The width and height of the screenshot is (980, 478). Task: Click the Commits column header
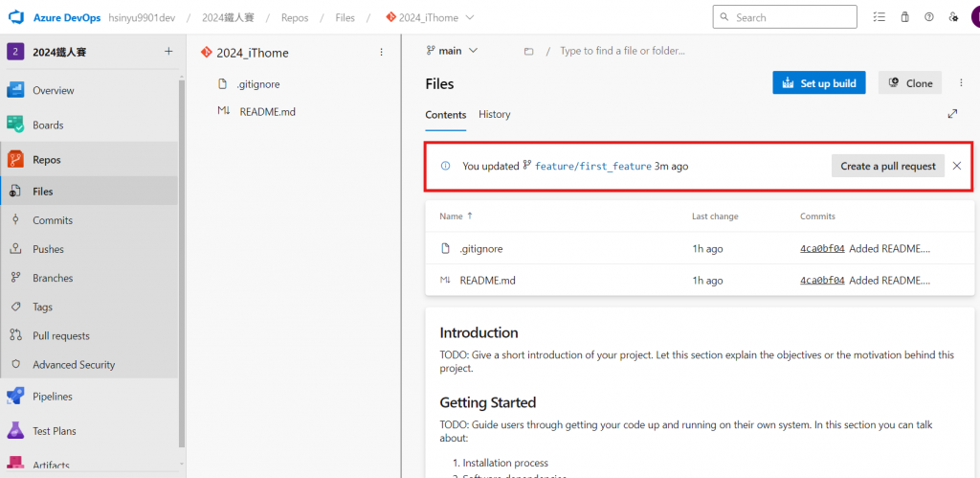click(817, 216)
